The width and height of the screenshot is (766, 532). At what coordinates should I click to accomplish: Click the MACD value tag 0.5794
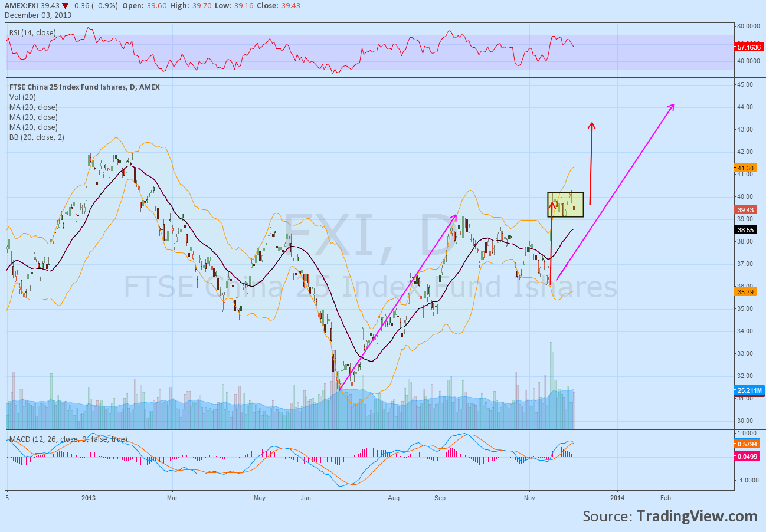(748, 444)
